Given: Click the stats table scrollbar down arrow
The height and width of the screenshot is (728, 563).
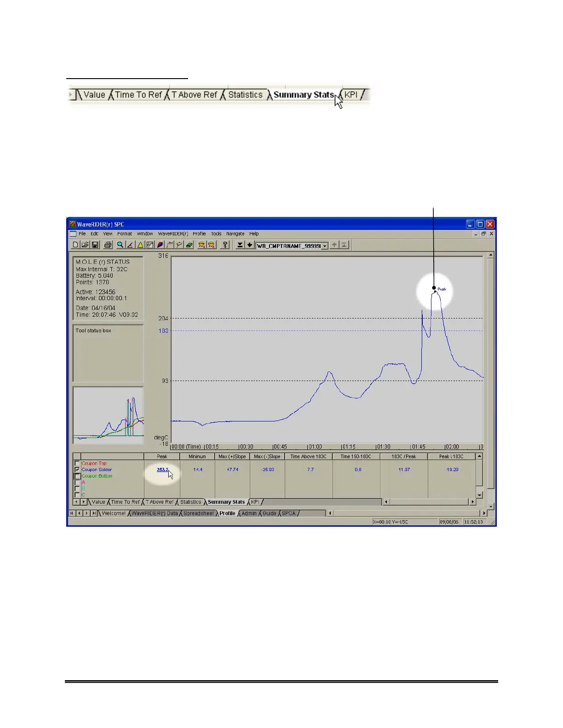Looking at the screenshot, I should click(479, 495).
